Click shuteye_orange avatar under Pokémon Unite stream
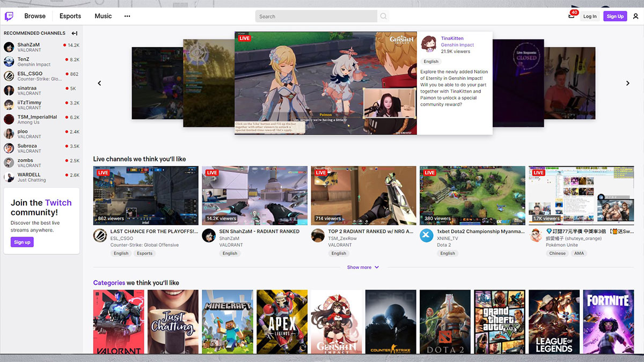The height and width of the screenshot is (362, 644). (536, 235)
